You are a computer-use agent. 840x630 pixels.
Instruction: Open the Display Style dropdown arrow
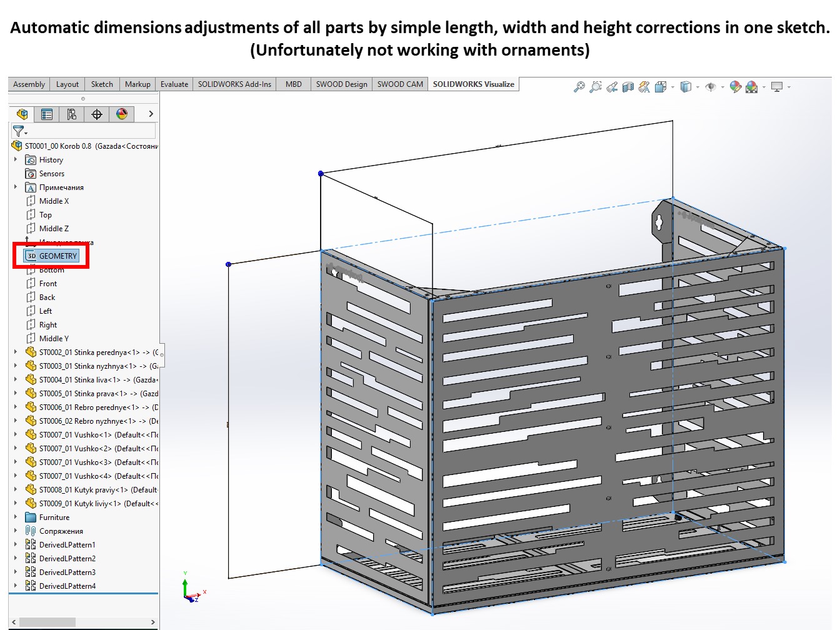tap(697, 87)
